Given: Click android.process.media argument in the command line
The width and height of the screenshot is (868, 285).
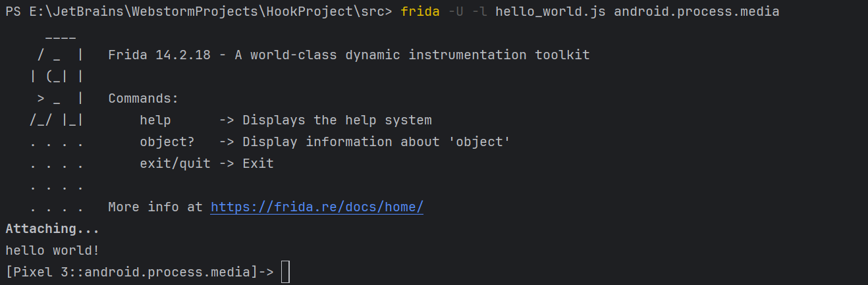Looking at the screenshot, I should click(696, 12).
